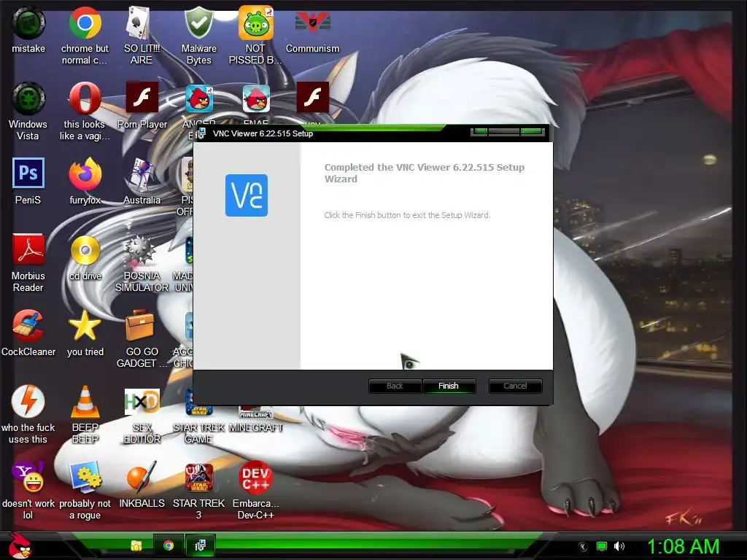
Task: Select the 'SO LIT!!! AIRE' solitaire icon
Action: point(139,23)
